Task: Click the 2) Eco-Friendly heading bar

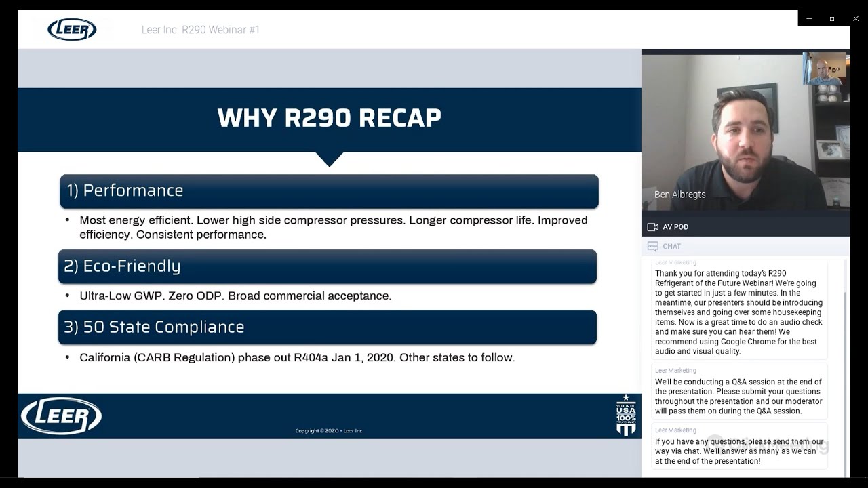Action: pos(328,266)
